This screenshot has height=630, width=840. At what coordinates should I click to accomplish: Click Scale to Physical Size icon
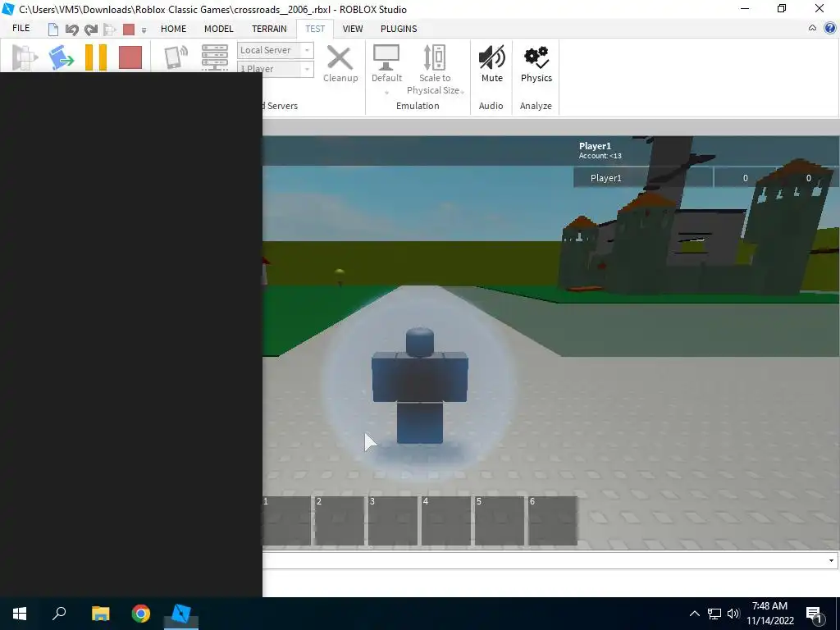pyautogui.click(x=435, y=58)
